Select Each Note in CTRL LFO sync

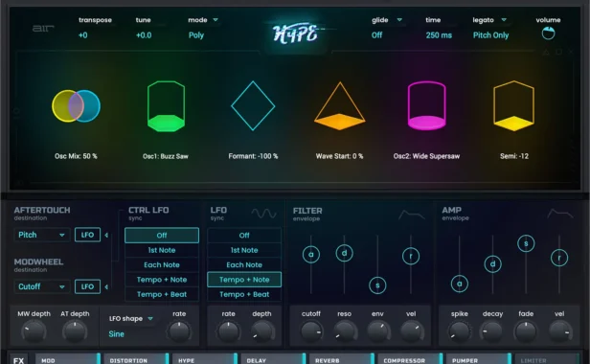pos(162,264)
